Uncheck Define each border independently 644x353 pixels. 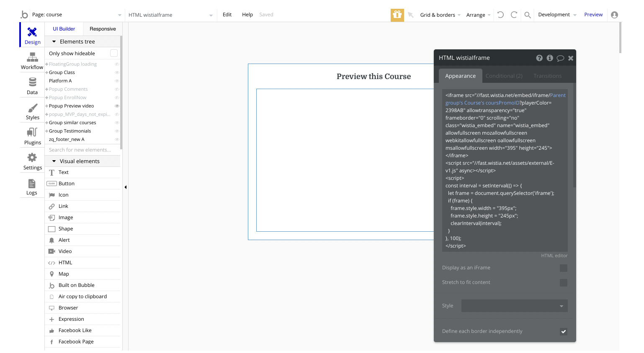(x=564, y=332)
